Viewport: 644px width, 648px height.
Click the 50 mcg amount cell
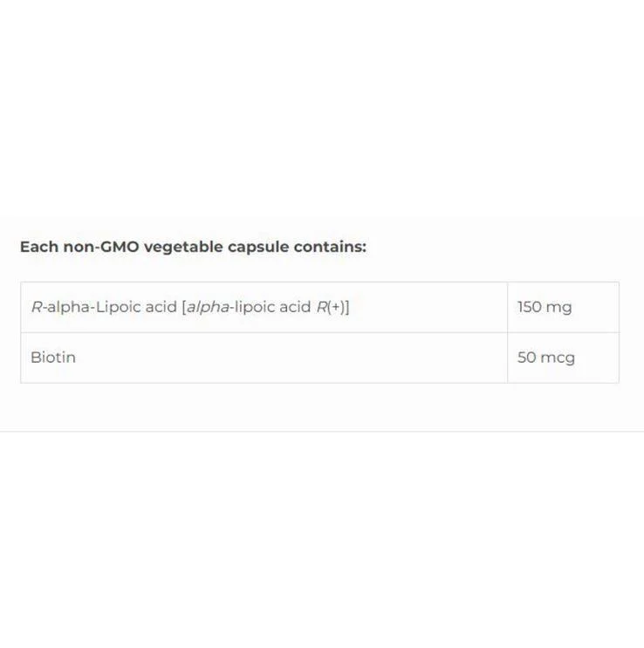(564, 358)
